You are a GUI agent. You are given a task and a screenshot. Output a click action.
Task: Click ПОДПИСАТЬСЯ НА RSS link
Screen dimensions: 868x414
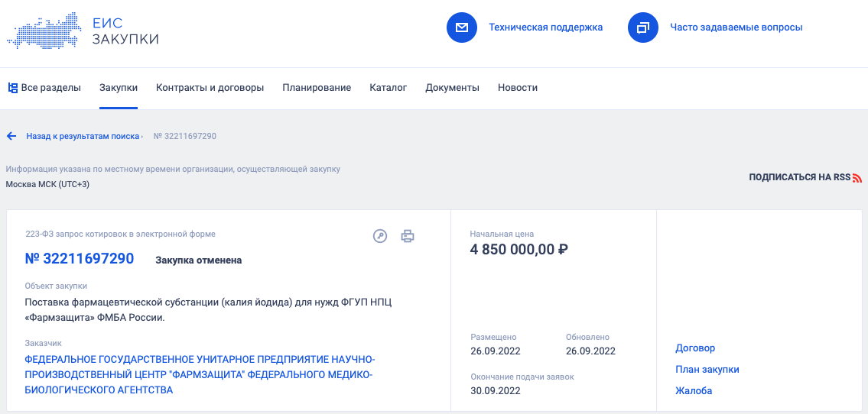799,177
